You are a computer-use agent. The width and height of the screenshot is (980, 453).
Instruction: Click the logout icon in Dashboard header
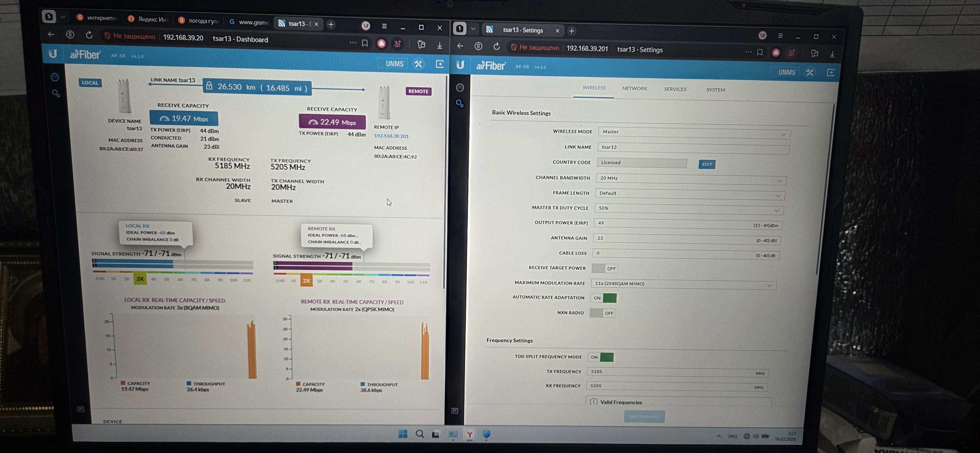439,64
